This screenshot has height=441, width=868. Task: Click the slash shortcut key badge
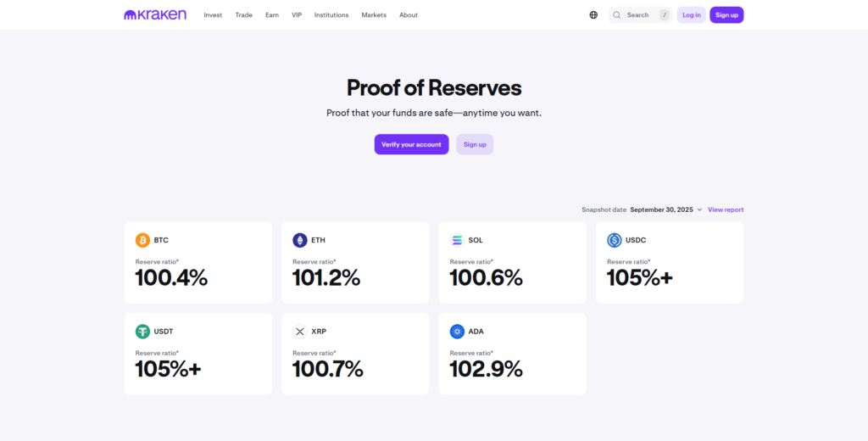[665, 15]
